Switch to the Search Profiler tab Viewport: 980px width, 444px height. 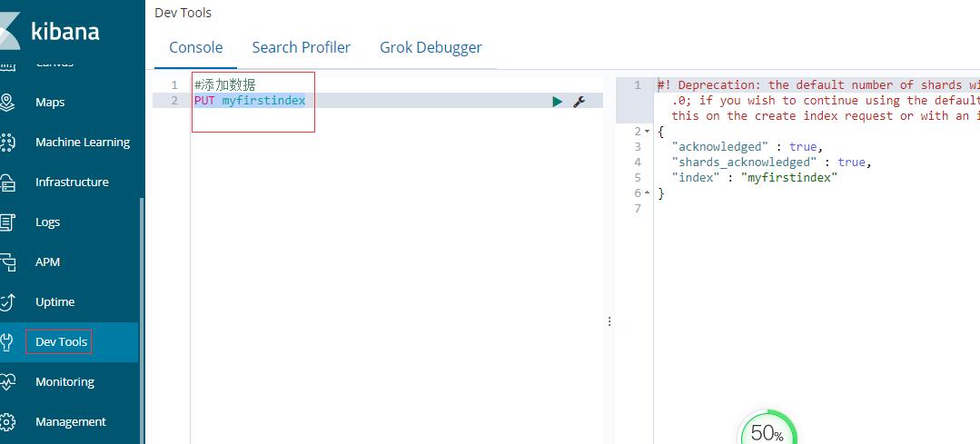click(302, 47)
